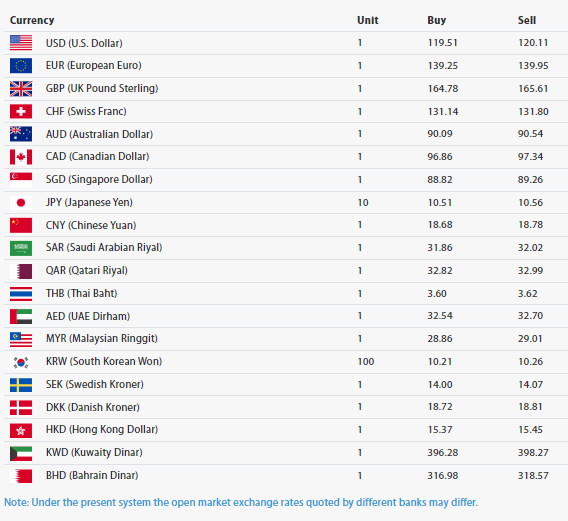Screen dimensions: 568x521
Task: Click the KWD buy rate 396.28
Action: pyautogui.click(x=443, y=453)
